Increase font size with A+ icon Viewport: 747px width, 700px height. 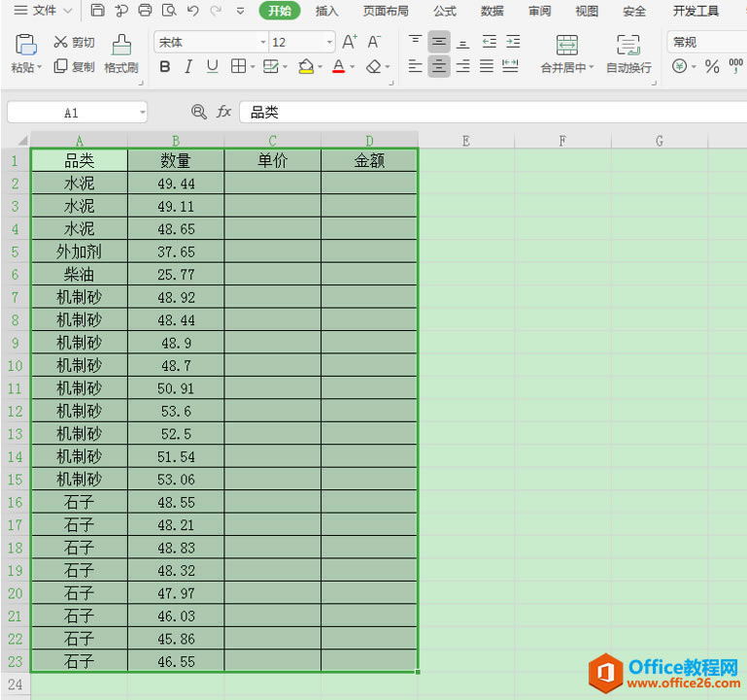point(349,42)
